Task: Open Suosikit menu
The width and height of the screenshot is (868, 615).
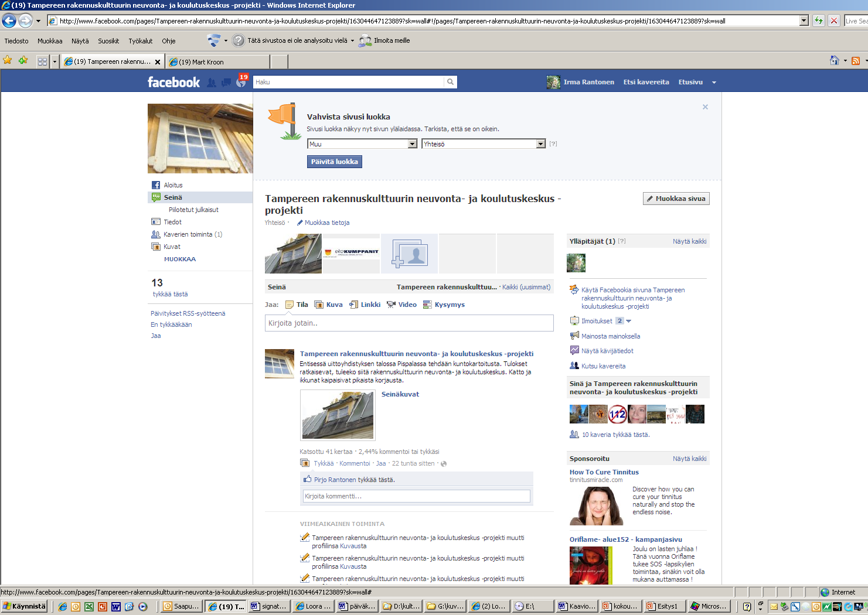Action: click(108, 41)
